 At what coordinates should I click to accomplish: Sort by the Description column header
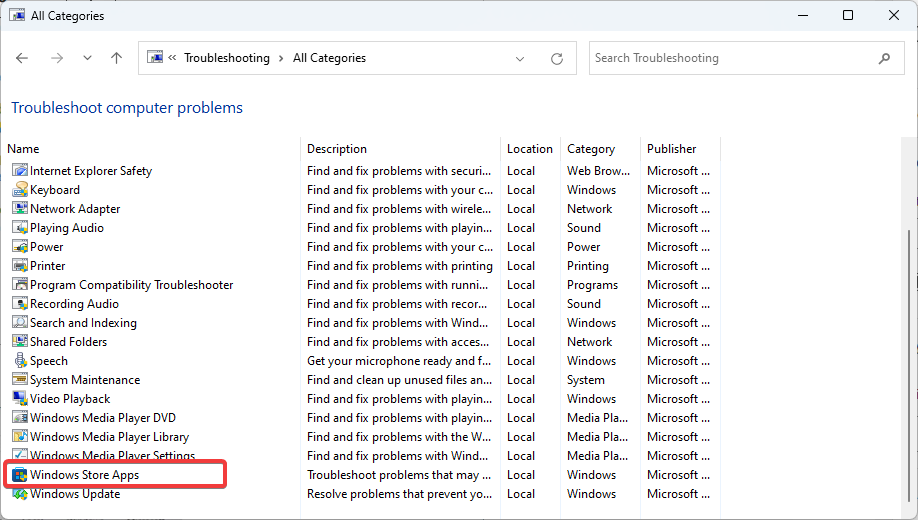pyautogui.click(x=337, y=149)
